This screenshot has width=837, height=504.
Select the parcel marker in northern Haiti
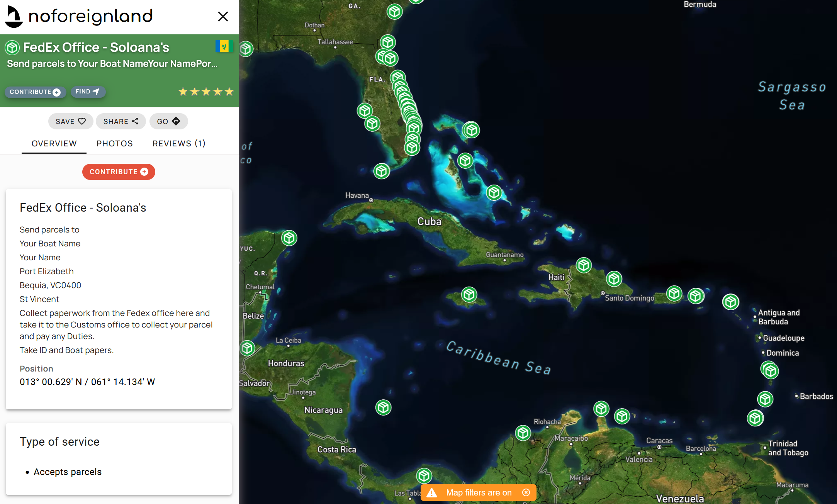point(584,265)
